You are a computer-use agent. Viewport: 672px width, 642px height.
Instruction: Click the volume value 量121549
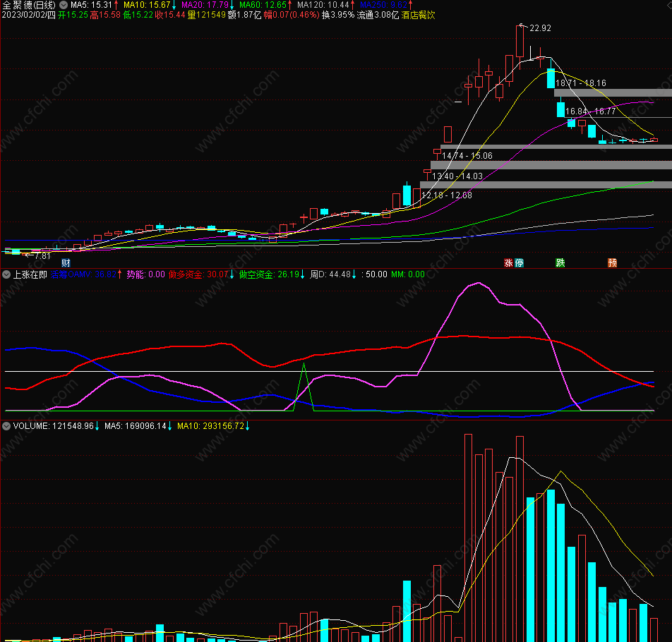[x=207, y=16]
